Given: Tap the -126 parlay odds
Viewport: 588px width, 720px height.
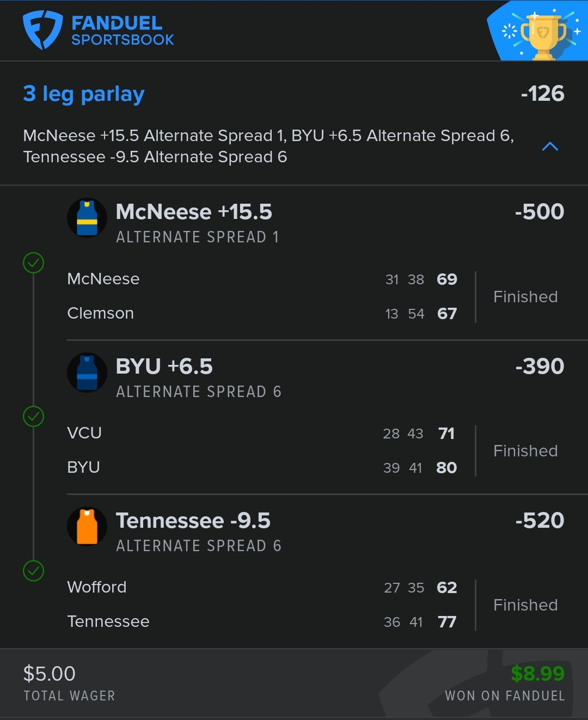Looking at the screenshot, I should coord(542,94).
